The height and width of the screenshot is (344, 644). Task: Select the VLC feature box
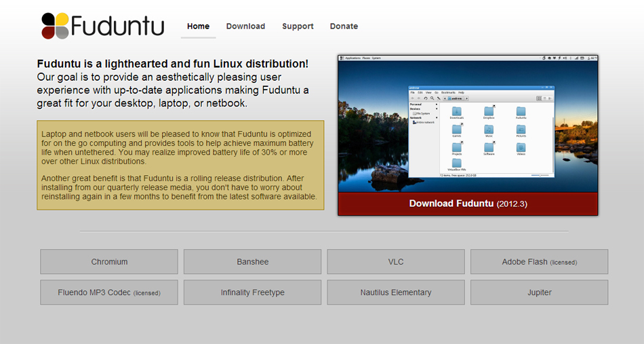pos(396,262)
